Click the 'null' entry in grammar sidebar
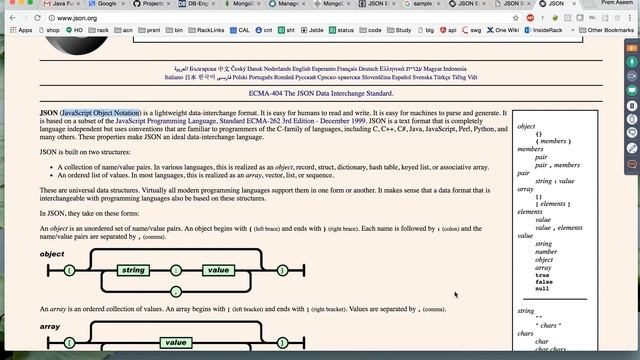 pyautogui.click(x=542, y=289)
